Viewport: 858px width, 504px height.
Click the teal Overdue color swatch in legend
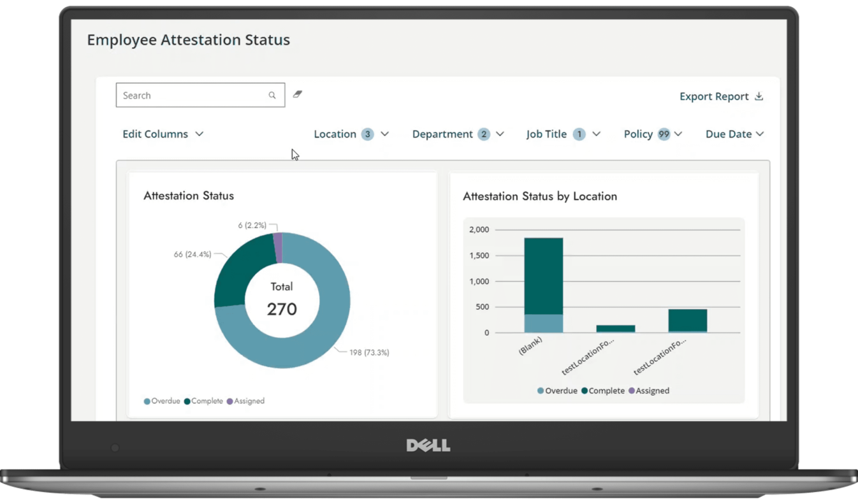point(146,401)
